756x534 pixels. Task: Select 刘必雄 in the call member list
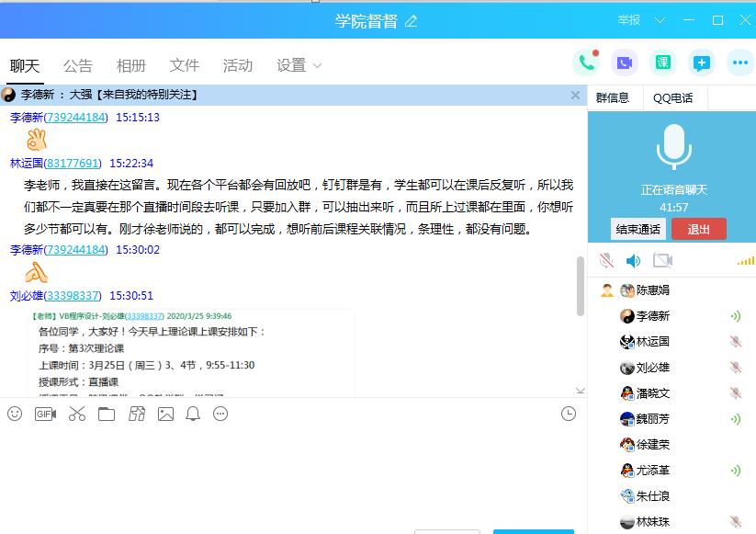[x=652, y=368]
